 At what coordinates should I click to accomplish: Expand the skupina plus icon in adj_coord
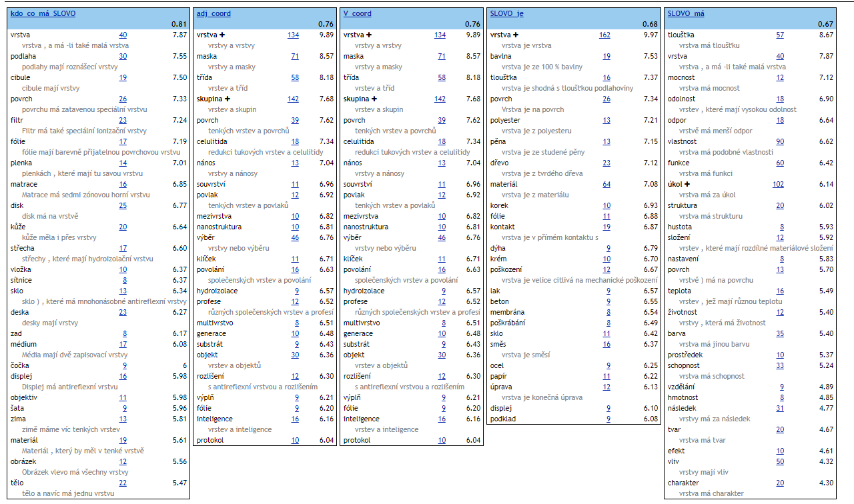(228, 99)
